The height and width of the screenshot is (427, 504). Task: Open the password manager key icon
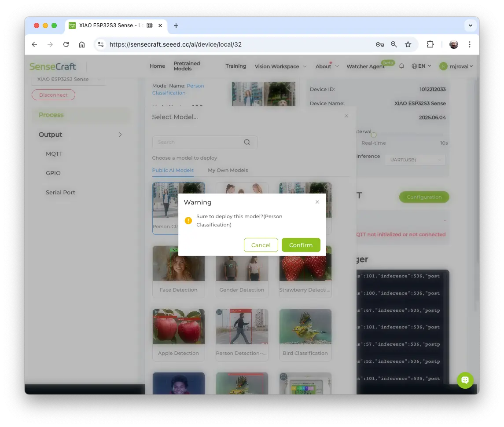tap(379, 44)
